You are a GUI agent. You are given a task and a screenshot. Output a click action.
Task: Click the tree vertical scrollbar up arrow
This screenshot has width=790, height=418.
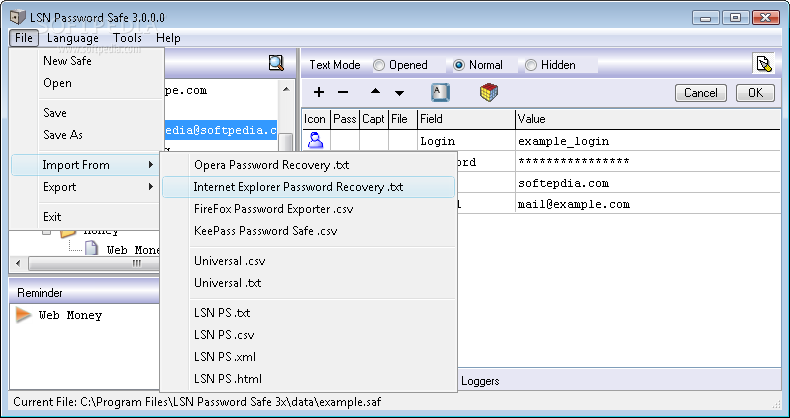click(x=286, y=89)
